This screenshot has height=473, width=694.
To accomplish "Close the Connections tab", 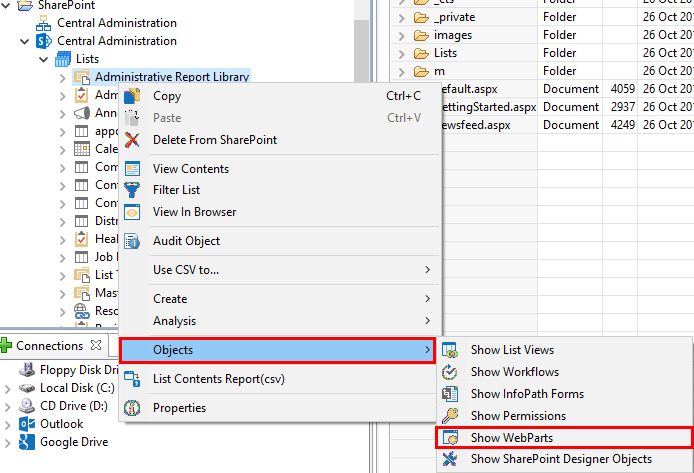I will (x=97, y=346).
